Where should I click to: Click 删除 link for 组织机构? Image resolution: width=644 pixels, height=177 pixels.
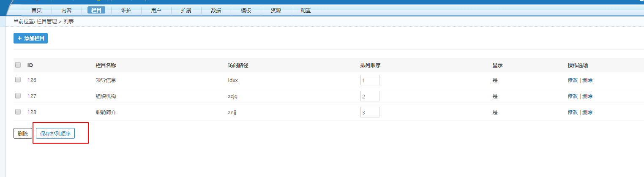pyautogui.click(x=587, y=96)
